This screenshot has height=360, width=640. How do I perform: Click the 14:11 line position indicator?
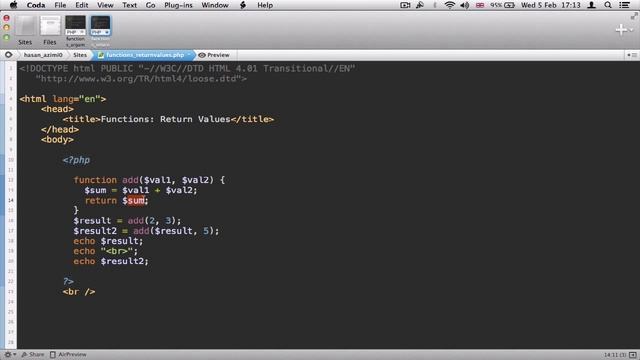tap(615, 355)
